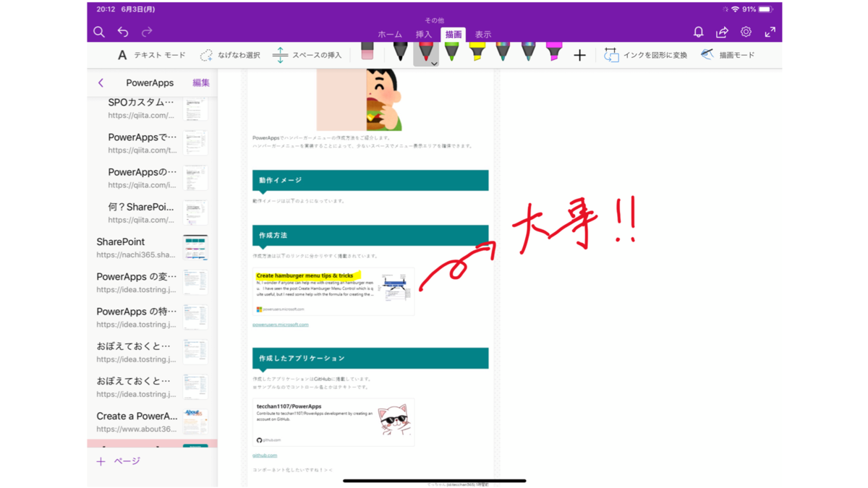Activate なげなわ選択 lasso tool
The image size is (868, 488).
coord(229,55)
